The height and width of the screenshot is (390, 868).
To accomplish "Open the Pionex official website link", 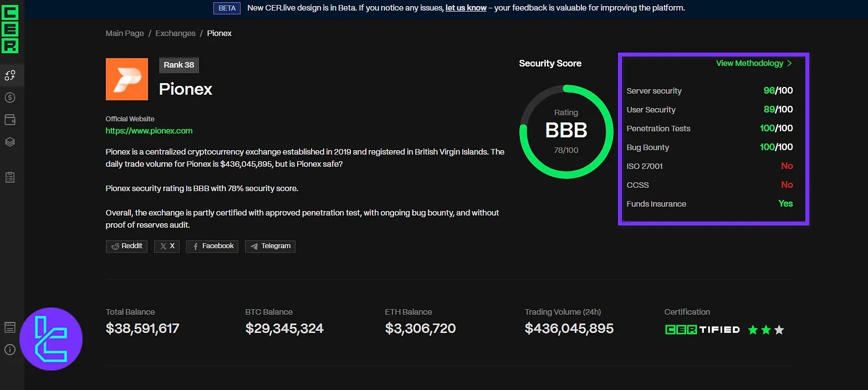I will point(149,131).
